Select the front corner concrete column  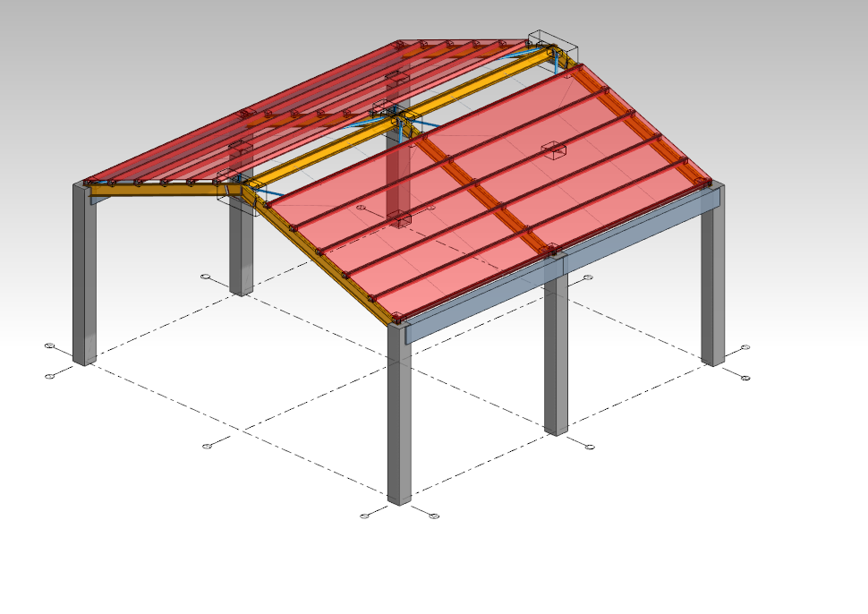(399, 421)
